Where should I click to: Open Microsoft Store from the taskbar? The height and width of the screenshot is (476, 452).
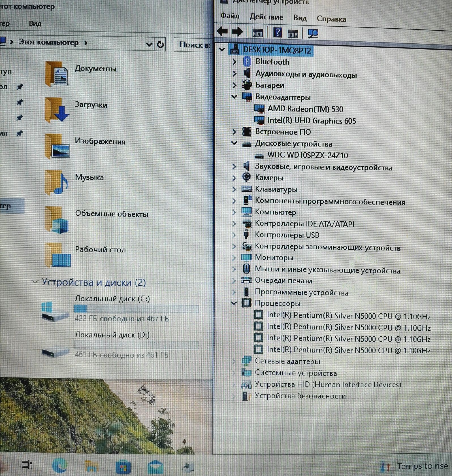123,467
